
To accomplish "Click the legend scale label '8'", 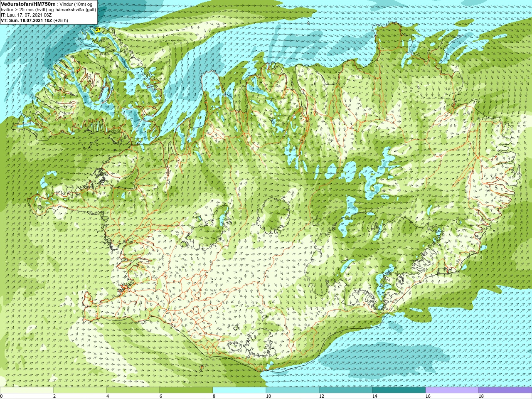I will pyautogui.click(x=214, y=396).
